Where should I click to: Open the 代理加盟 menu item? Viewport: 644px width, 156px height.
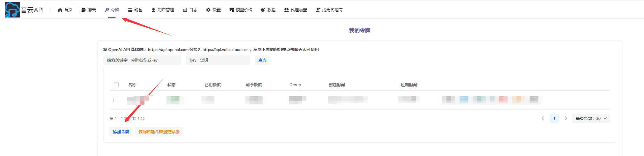[x=296, y=10]
